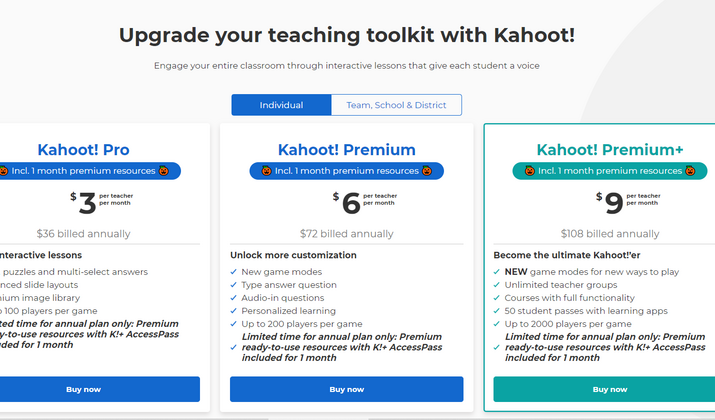Screen dimensions: 715x420
Task: Click the Kahoot! Premium plan title
Action: [x=347, y=150]
